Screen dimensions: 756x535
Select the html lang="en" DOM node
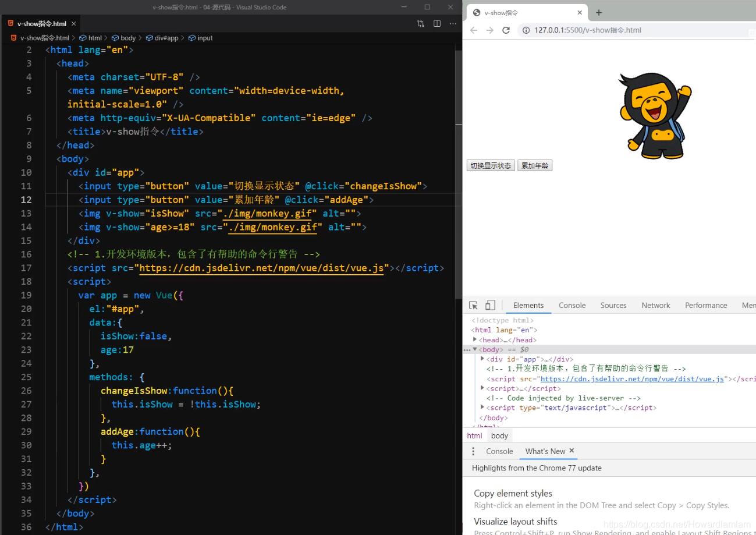click(504, 330)
